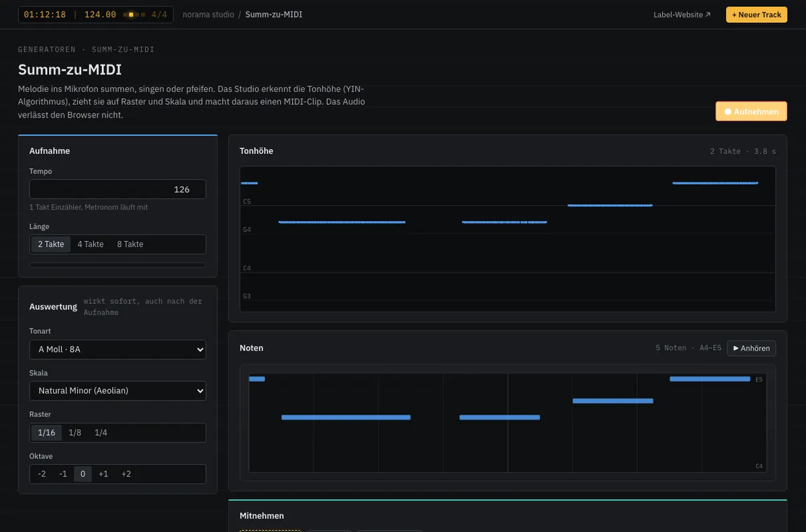The width and height of the screenshot is (806, 532).
Task: Open the Tonart dropdown (A Moll · 8A)
Action: 118,349
